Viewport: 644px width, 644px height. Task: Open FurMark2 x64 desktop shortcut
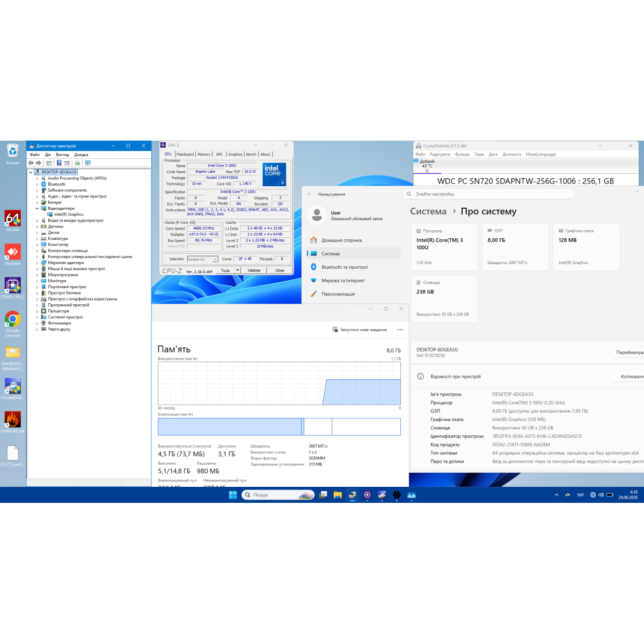coord(13,422)
